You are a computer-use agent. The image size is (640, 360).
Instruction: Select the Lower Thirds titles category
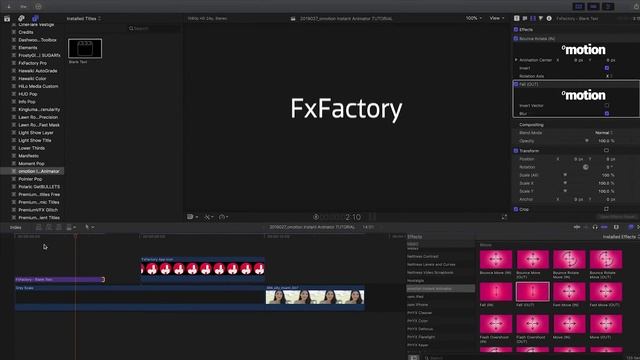(x=31, y=148)
